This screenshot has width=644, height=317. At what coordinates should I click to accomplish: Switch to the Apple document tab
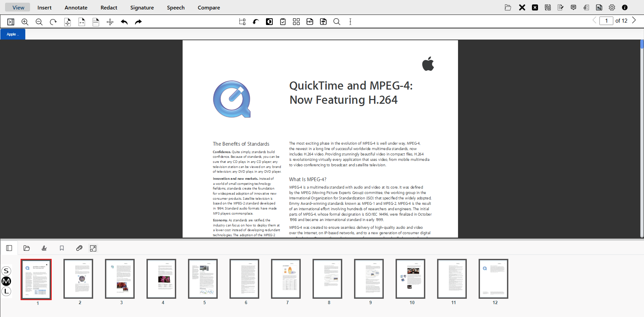12,34
